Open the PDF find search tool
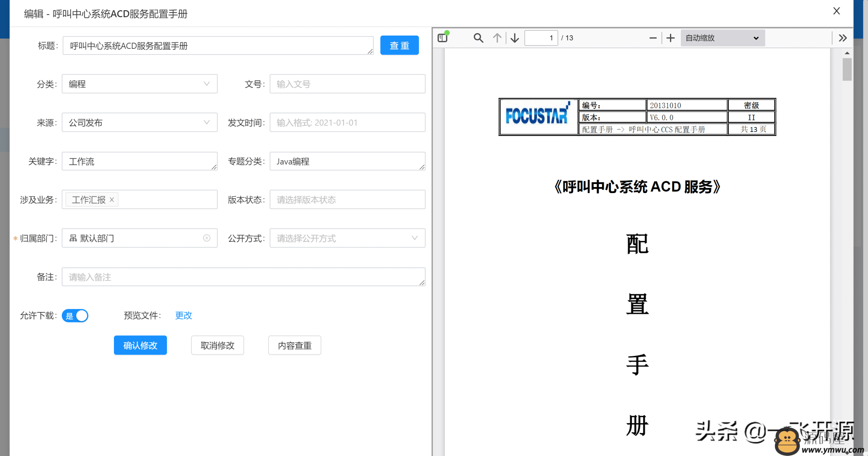This screenshot has height=456, width=868. coord(478,38)
